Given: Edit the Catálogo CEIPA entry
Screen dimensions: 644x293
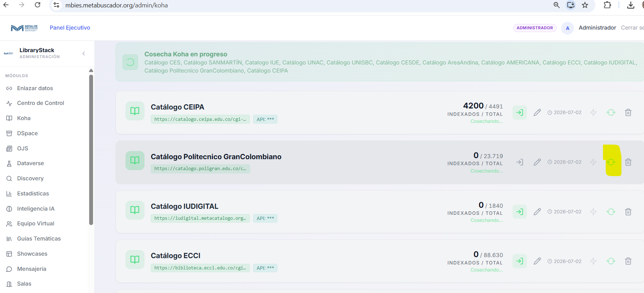Looking at the screenshot, I should tap(537, 113).
